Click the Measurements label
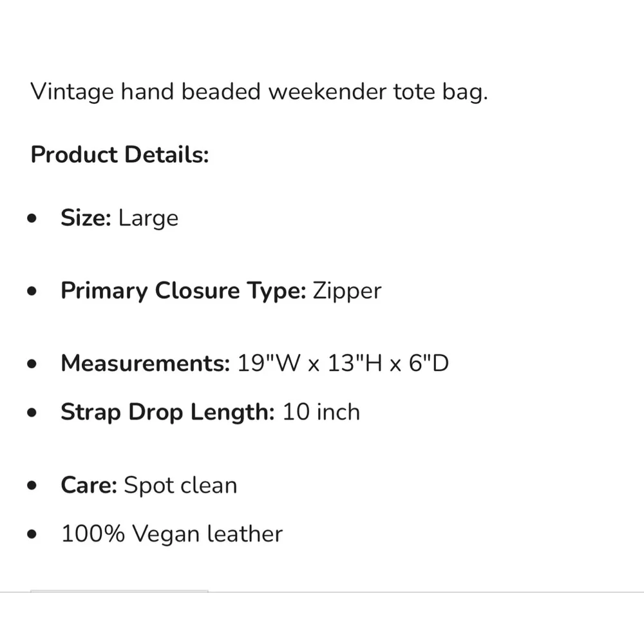Viewport: 644px width, 644px height. pyautogui.click(x=145, y=363)
